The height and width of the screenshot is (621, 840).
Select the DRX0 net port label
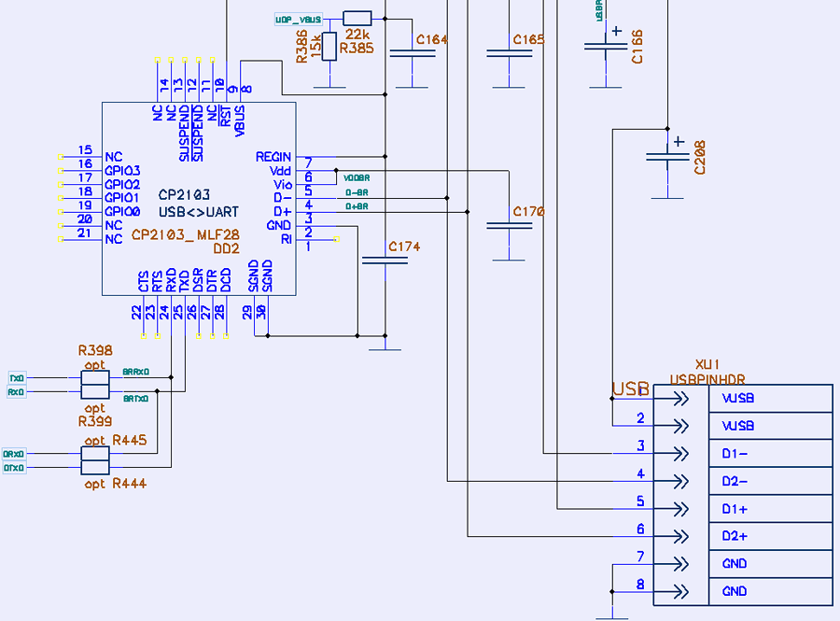click(x=14, y=453)
